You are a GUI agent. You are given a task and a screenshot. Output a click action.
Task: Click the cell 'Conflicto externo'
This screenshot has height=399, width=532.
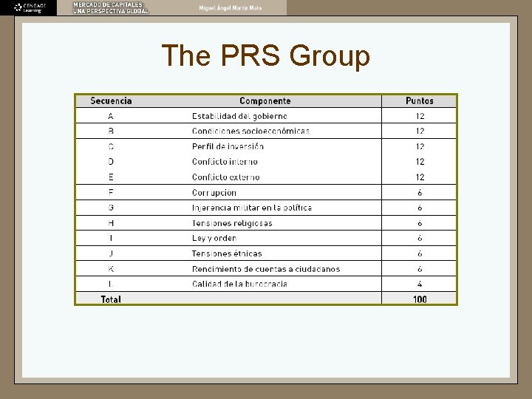[x=225, y=177]
